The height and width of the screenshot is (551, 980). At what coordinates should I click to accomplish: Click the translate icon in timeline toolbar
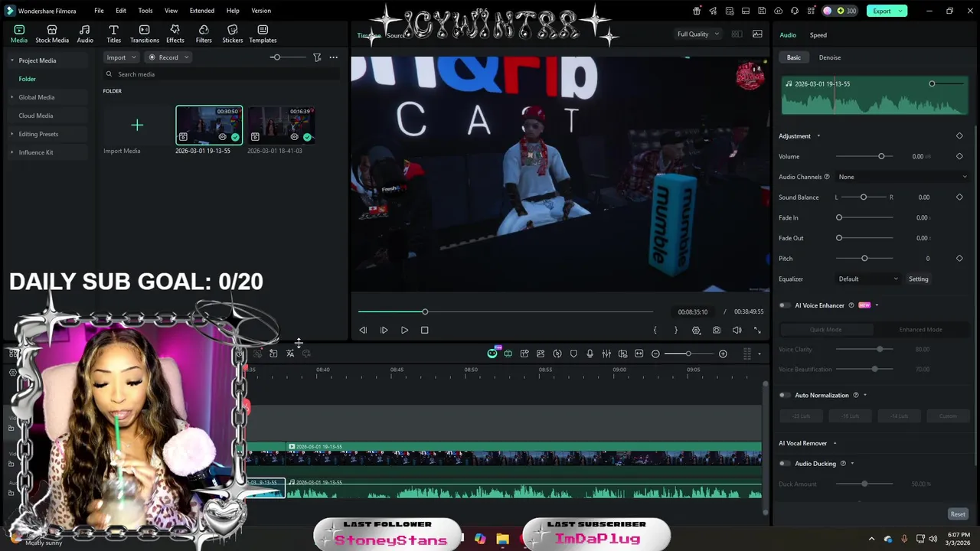[x=290, y=354]
